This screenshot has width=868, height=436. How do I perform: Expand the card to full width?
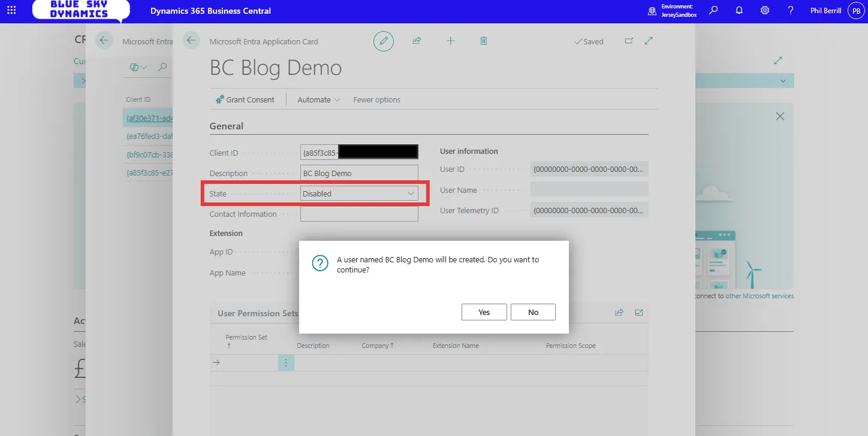pyautogui.click(x=649, y=41)
